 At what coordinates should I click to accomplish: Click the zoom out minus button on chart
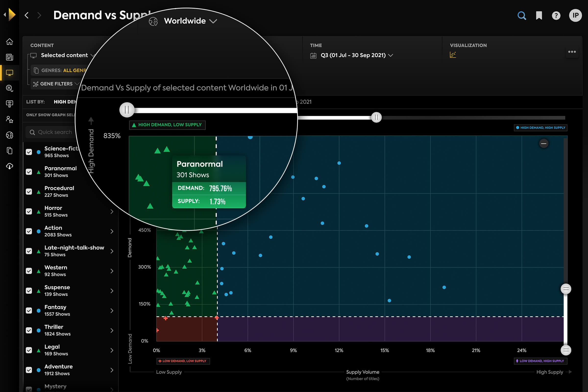point(543,144)
